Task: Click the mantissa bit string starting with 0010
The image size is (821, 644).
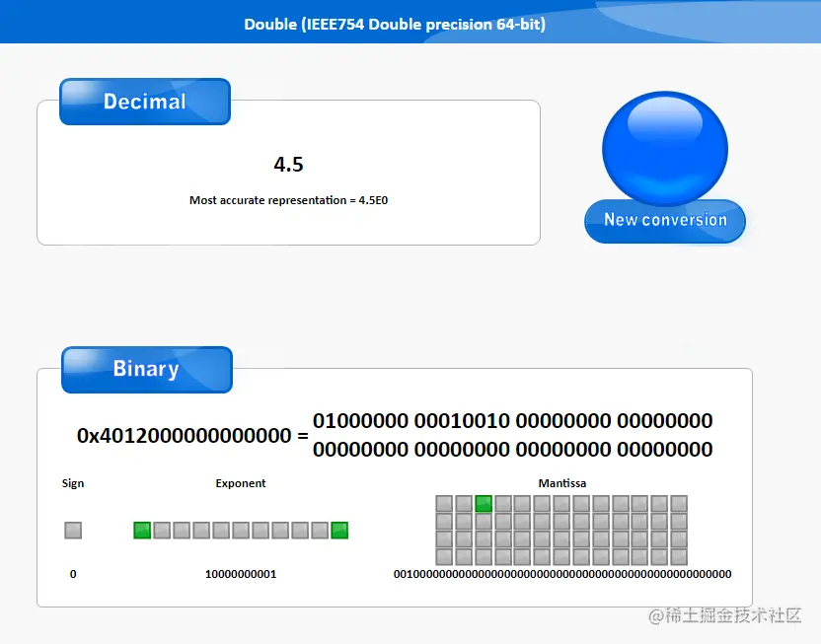Action: tap(562, 574)
